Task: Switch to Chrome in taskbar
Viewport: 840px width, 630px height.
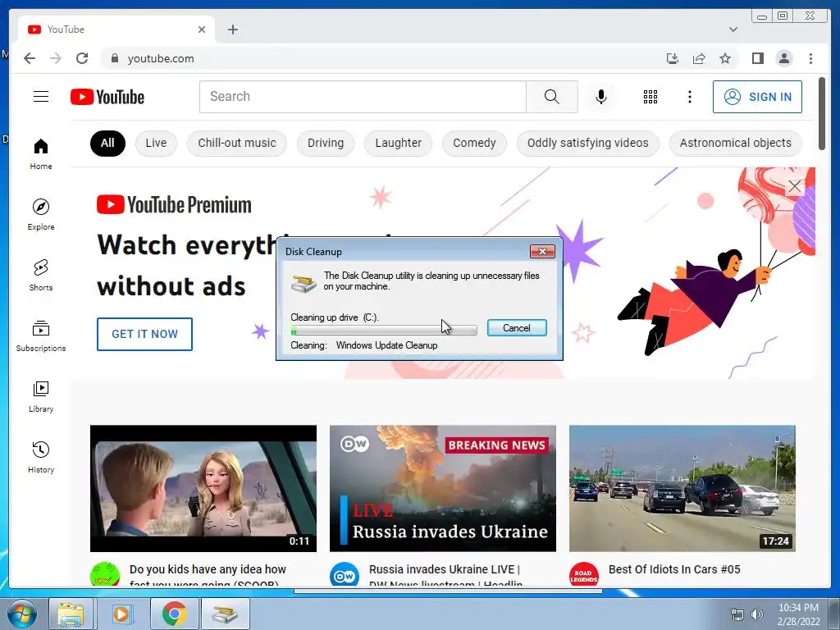Action: click(174, 614)
